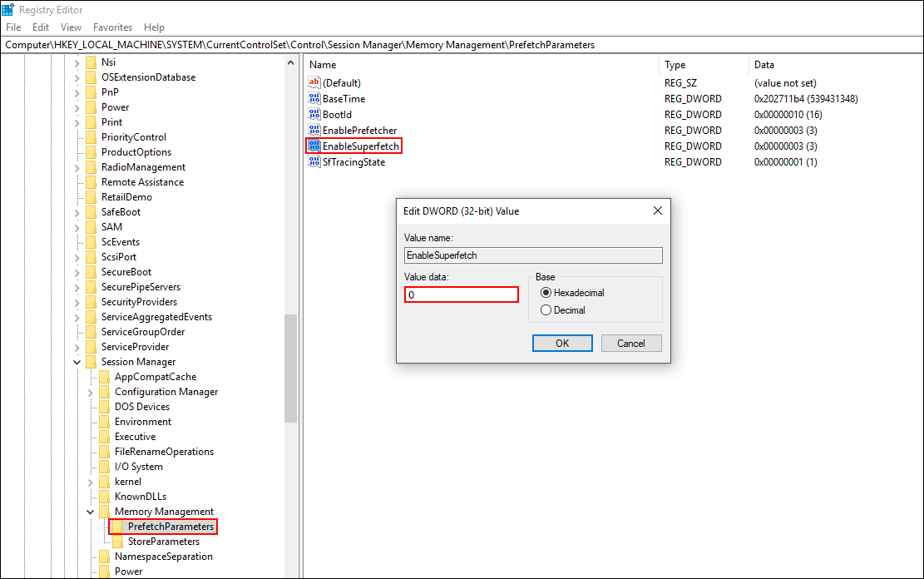This screenshot has height=579, width=924.
Task: Click the ProductOptions folder icon
Action: click(x=91, y=152)
